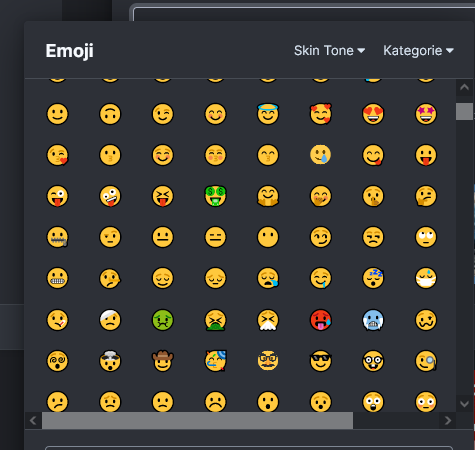Select the exploding head emoji
The image size is (475, 450).
(x=110, y=361)
